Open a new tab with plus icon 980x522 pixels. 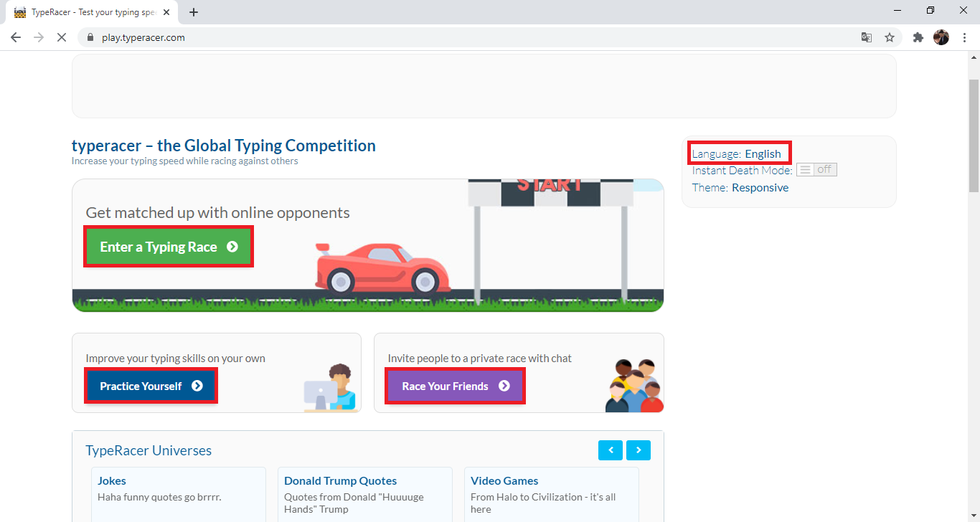pos(194,12)
